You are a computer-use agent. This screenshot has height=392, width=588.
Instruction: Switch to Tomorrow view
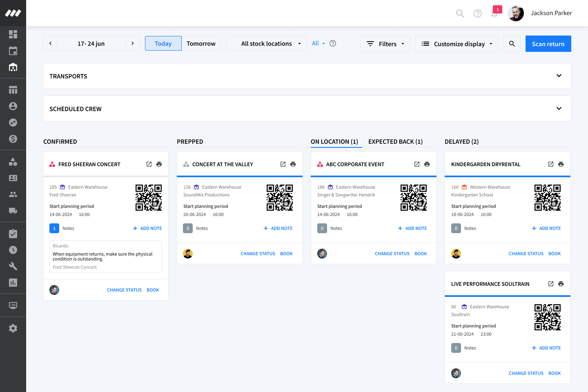pyautogui.click(x=201, y=44)
